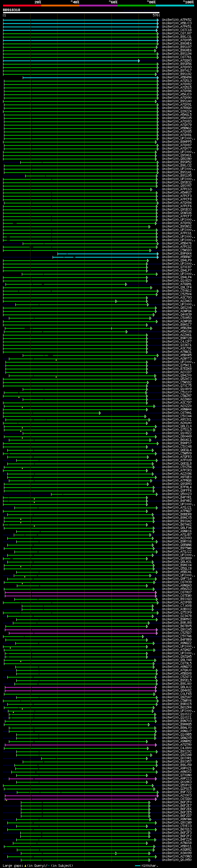This screenshot has height=868, width=197.
Task: Select the UniRef100_A9NYW4 entry
Action: [176, 819]
